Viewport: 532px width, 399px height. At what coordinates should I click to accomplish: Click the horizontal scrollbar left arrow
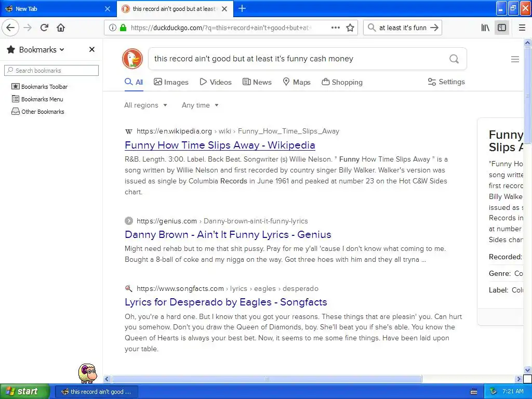107,379
